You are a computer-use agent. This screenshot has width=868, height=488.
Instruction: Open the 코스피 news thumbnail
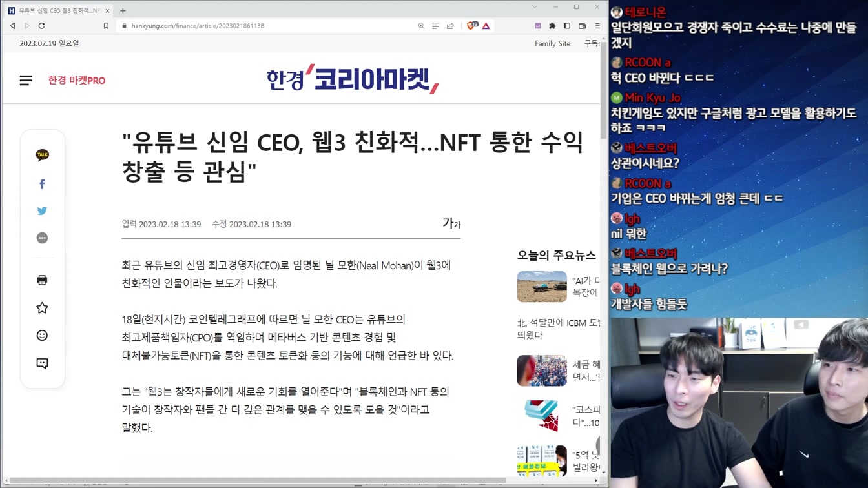pyautogui.click(x=542, y=416)
